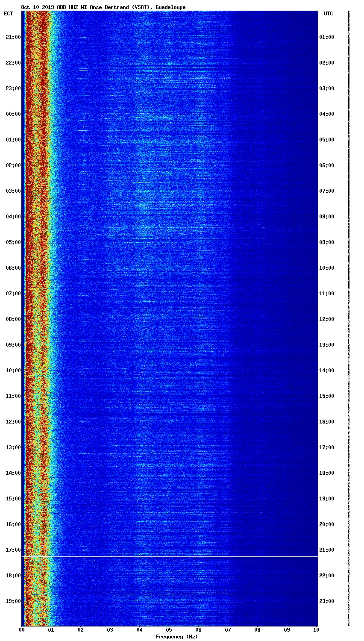The width and height of the screenshot is (364, 641).
Task: Click the 07 frequency axis tick label
Action: pyautogui.click(x=228, y=630)
